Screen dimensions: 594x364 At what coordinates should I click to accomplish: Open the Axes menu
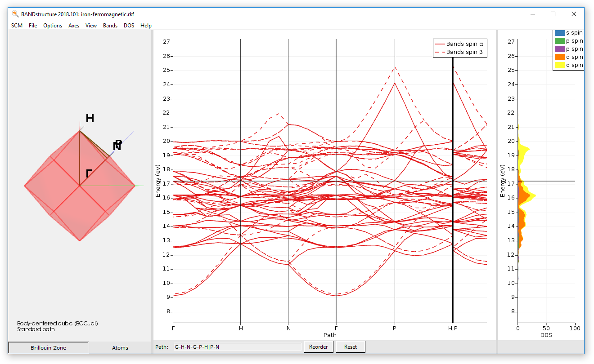[x=73, y=26]
